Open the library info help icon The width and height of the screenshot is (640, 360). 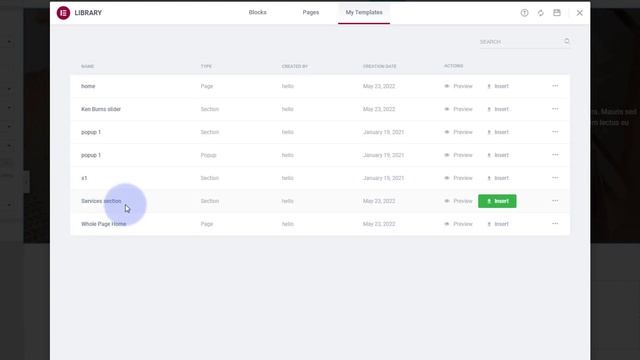pyautogui.click(x=524, y=13)
